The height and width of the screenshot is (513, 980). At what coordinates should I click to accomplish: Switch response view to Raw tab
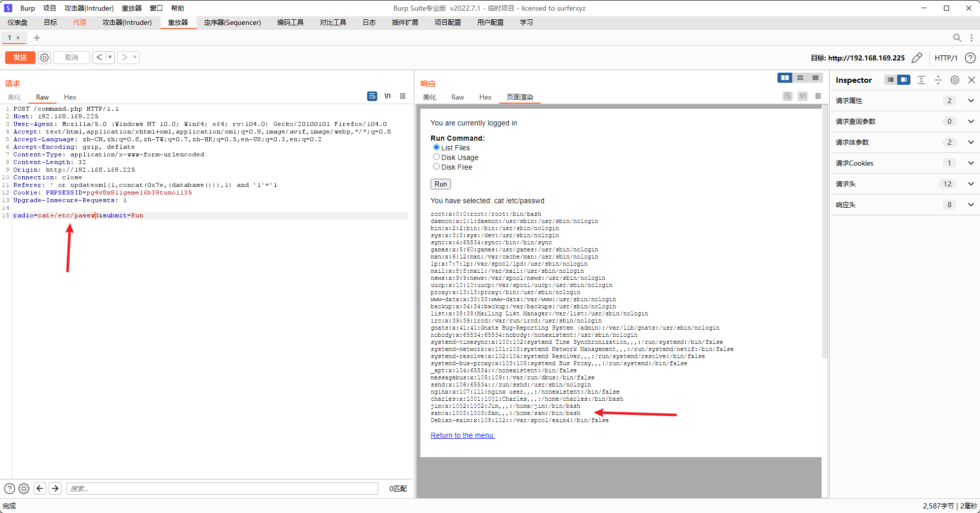pos(458,97)
